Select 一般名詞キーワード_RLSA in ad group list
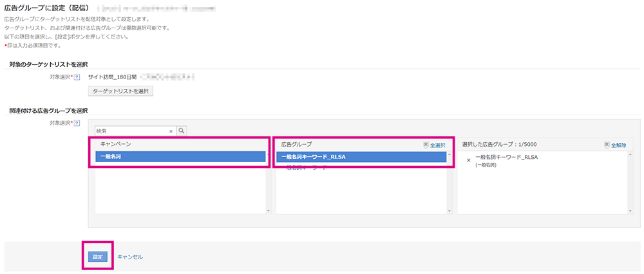 coord(361,157)
